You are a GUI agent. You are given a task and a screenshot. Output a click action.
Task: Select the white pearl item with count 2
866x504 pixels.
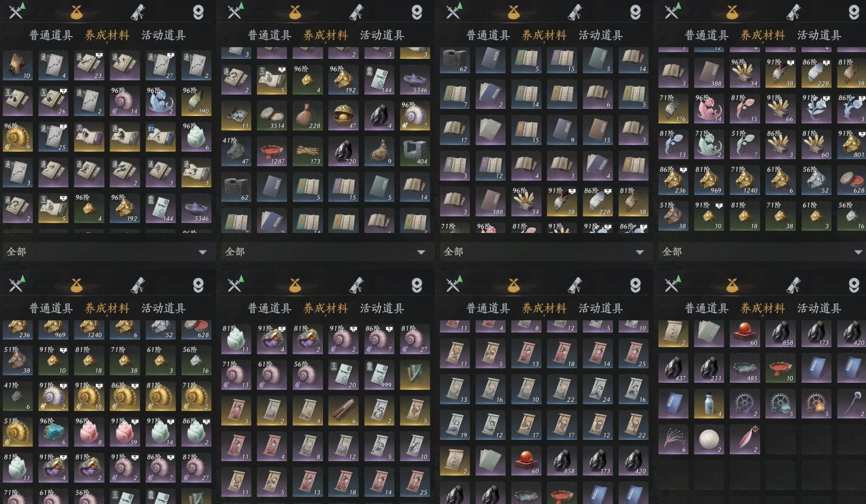tap(709, 439)
